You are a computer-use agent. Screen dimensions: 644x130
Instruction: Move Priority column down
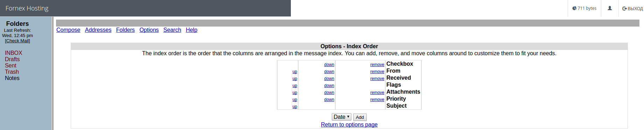coord(329,100)
